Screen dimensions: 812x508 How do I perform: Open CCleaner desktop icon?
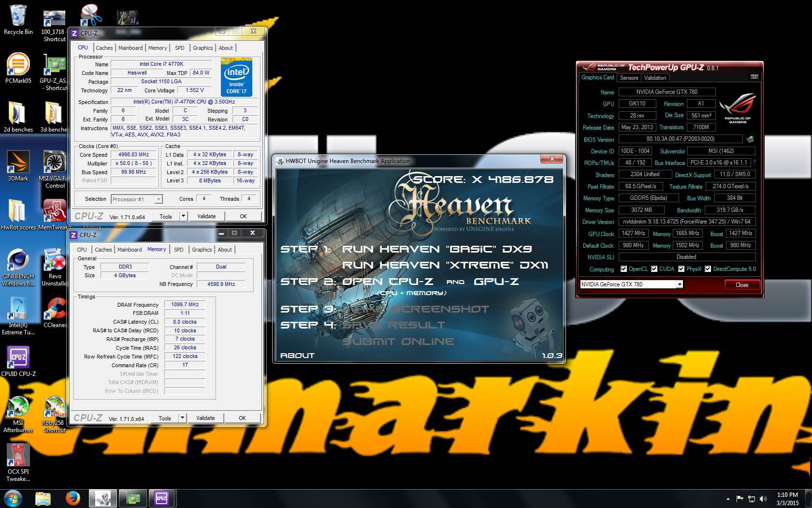point(55,312)
